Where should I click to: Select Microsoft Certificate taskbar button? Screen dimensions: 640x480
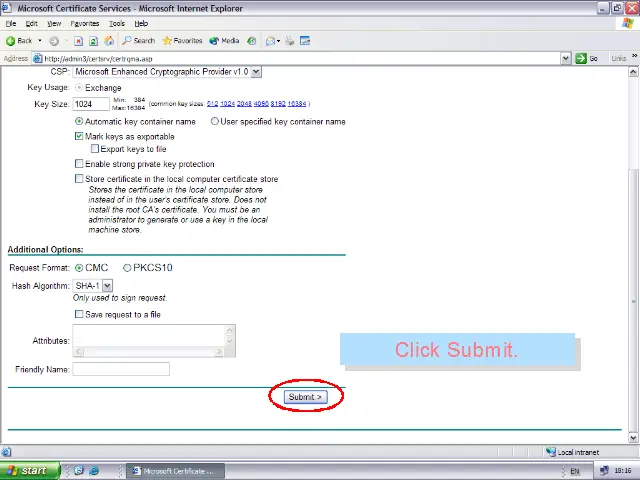coord(176,471)
